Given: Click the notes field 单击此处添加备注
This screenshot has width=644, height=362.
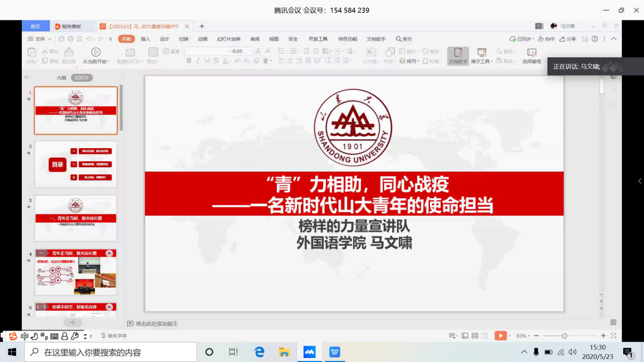Looking at the screenshot, I should pos(157,323).
